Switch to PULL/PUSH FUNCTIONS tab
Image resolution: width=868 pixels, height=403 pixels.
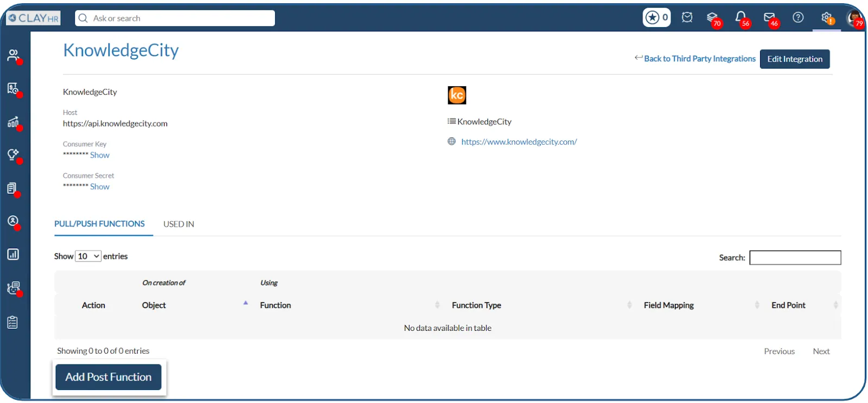click(x=100, y=223)
